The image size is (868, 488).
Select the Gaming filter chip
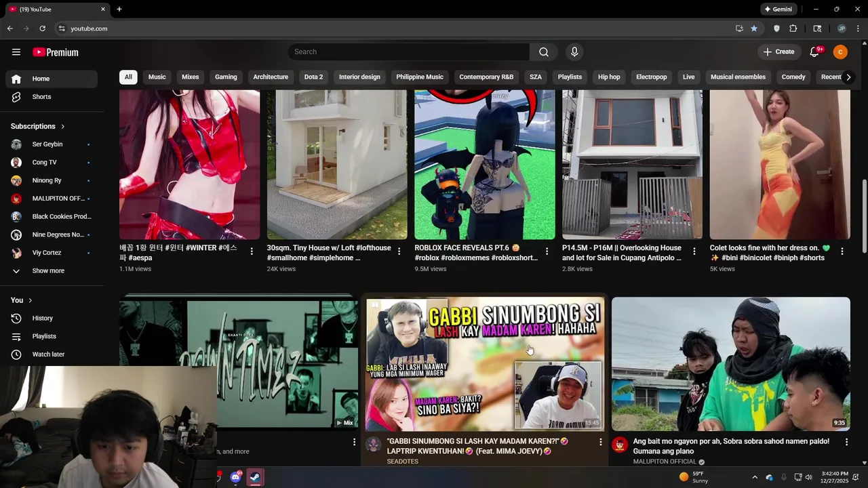coord(226,77)
